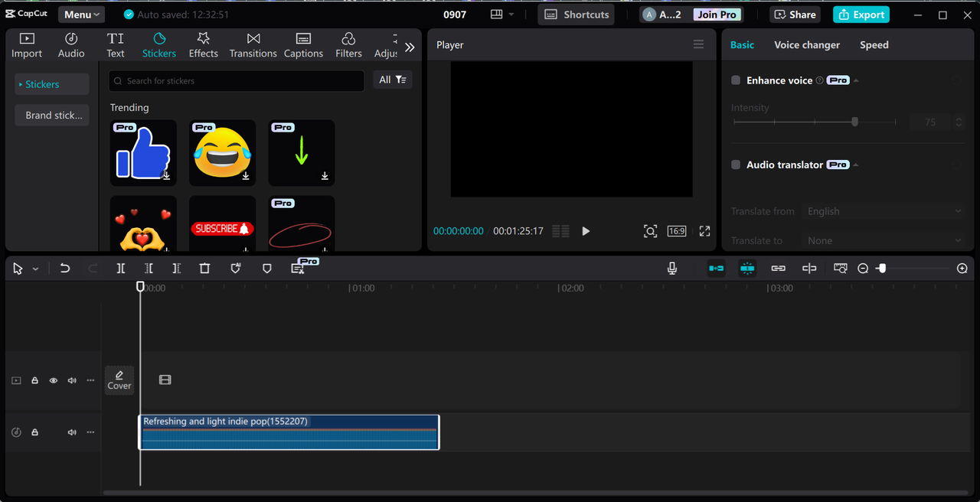Enable the Audio translator checkbox
The height and width of the screenshot is (502, 980).
(x=736, y=165)
